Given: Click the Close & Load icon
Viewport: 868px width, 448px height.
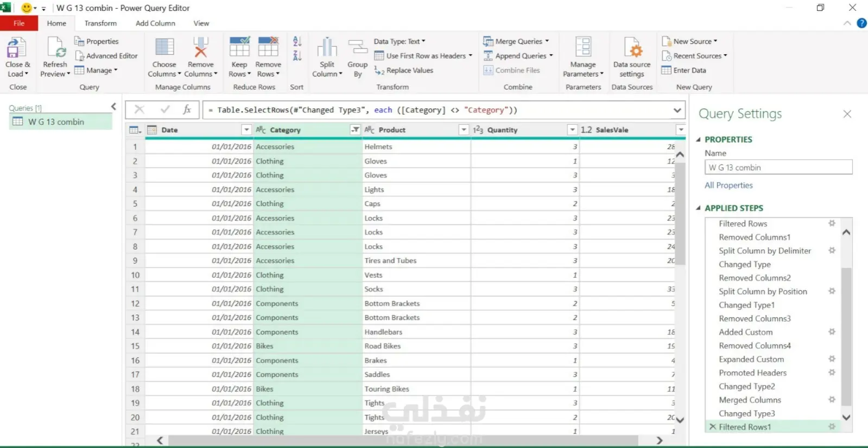Looking at the screenshot, I should (x=16, y=48).
